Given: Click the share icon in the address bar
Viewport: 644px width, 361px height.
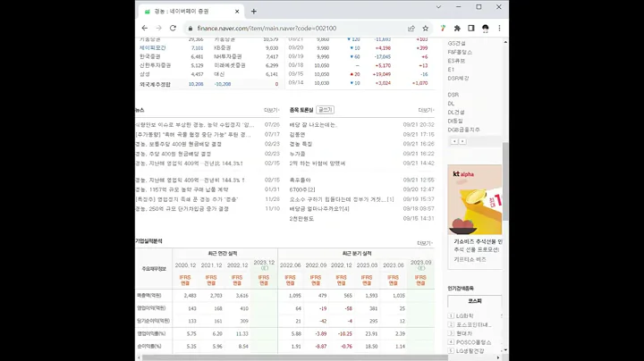Looking at the screenshot, I should [411, 29].
